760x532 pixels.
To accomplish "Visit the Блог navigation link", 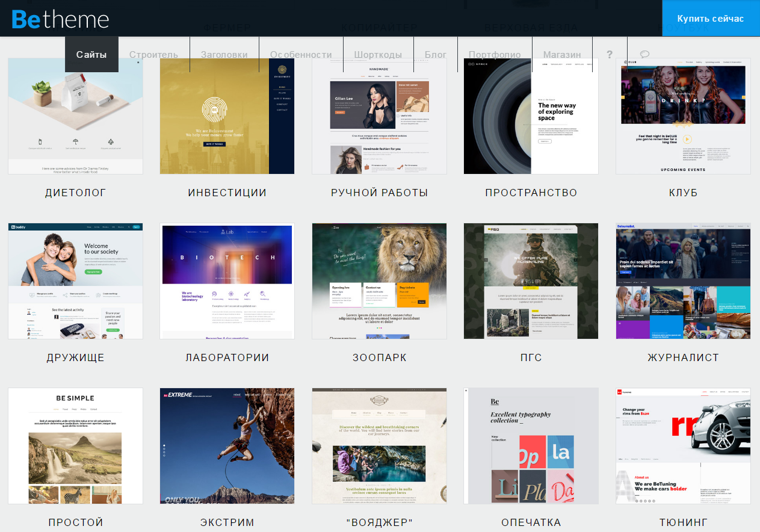I will pyautogui.click(x=436, y=55).
